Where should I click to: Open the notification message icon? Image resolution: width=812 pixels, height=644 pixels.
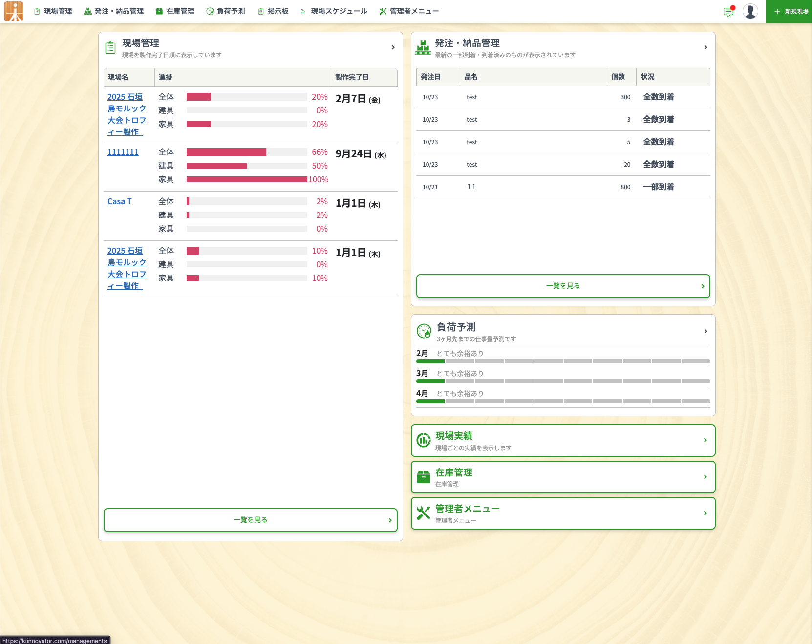(728, 12)
